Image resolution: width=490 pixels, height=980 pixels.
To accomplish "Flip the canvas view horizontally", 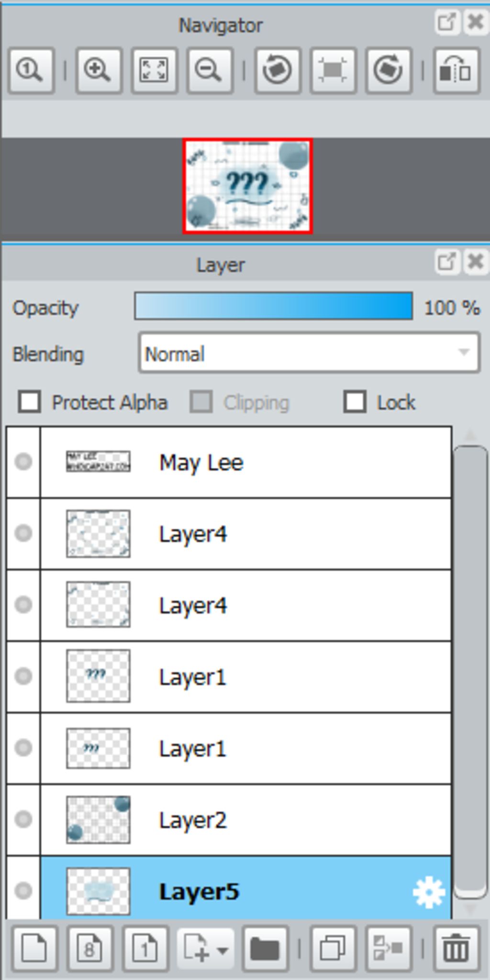I will pos(456,70).
